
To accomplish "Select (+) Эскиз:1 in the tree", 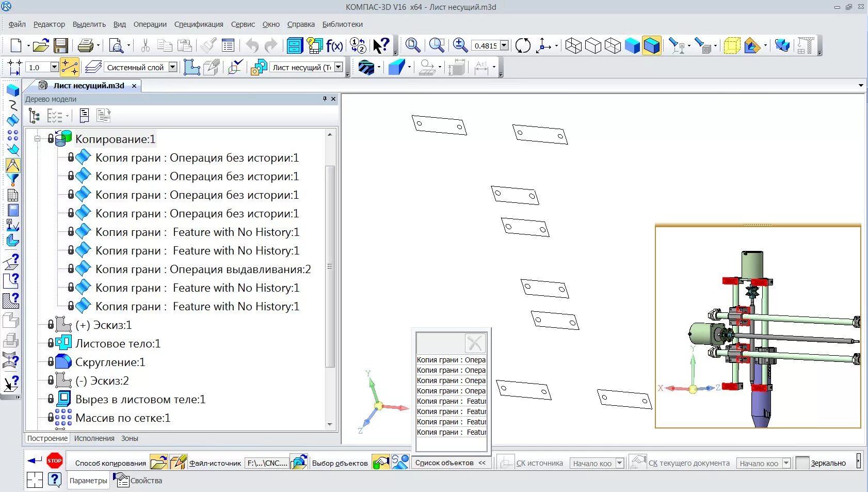I will pyautogui.click(x=103, y=325).
